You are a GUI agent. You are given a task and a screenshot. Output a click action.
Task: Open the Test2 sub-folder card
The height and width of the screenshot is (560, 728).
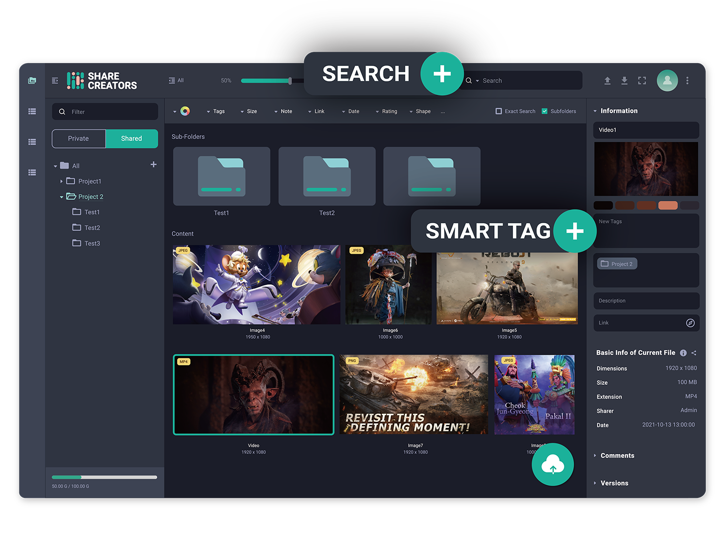[327, 176]
